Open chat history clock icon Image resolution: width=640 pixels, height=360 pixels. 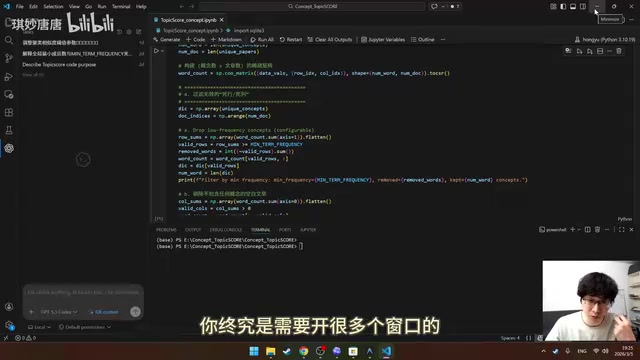tap(120, 31)
